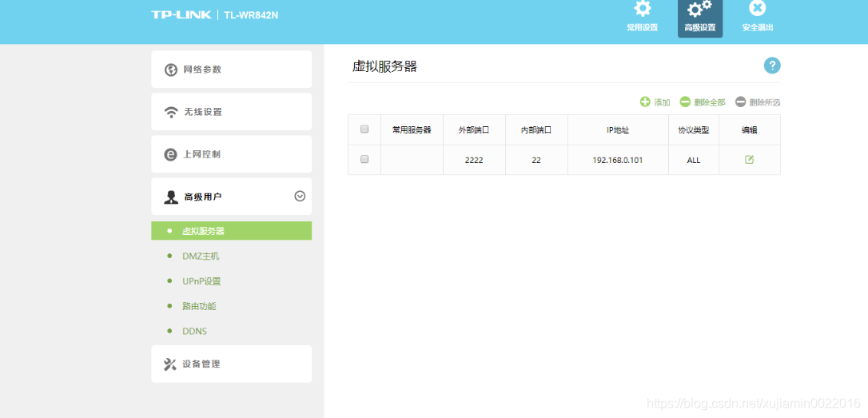Select DMZ主机 submenu item
This screenshot has height=418, width=868.
click(201, 257)
